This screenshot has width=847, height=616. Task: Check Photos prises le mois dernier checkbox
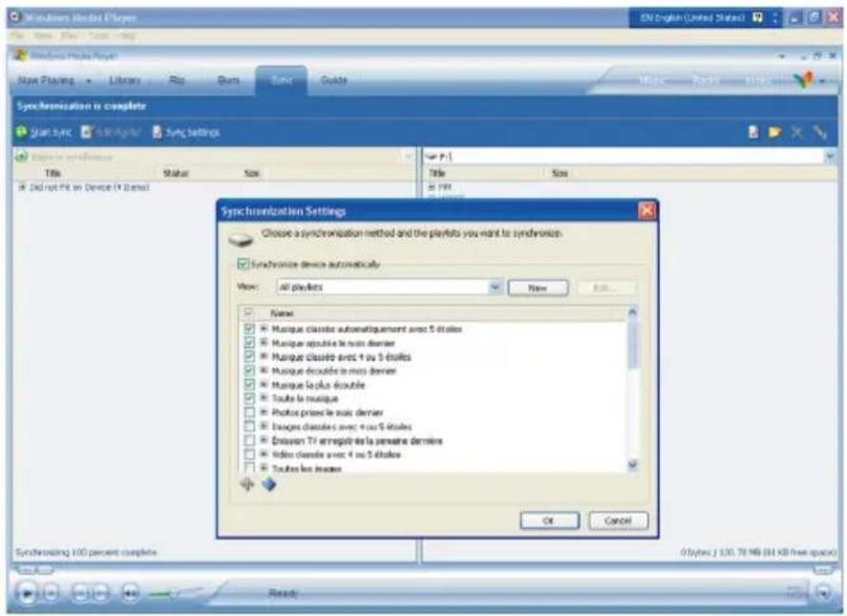[249, 413]
